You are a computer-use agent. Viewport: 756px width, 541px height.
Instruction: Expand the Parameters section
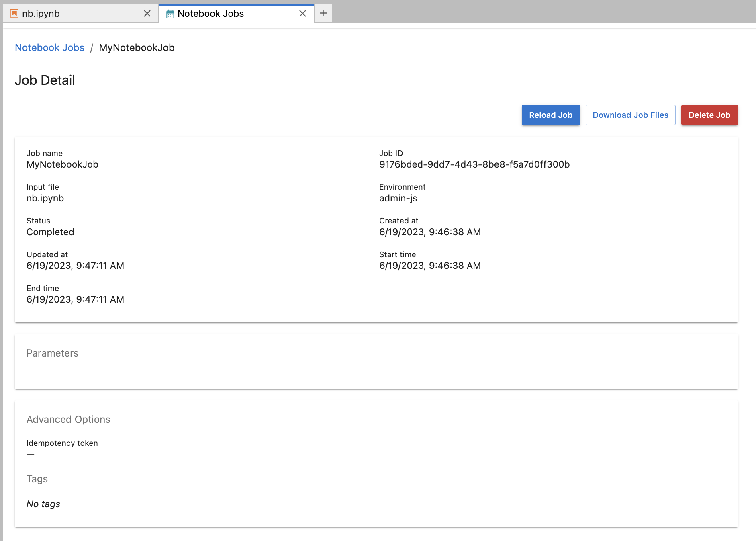pos(52,353)
